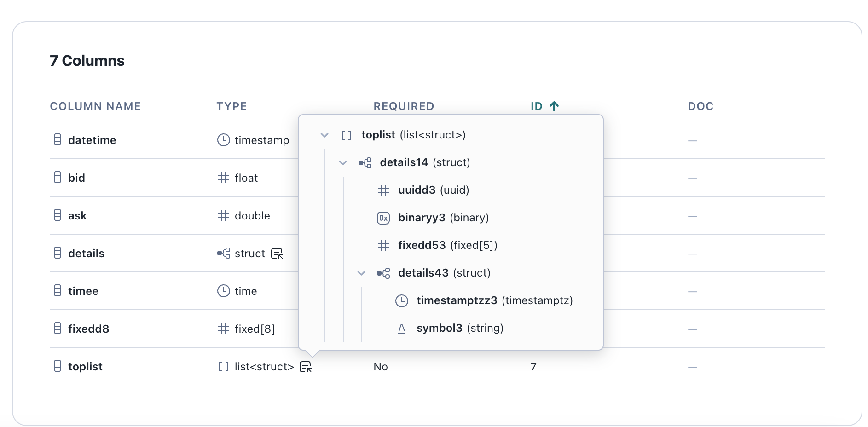Collapse the details14 struct node
Viewport: 868px width, 427px height.
click(342, 163)
